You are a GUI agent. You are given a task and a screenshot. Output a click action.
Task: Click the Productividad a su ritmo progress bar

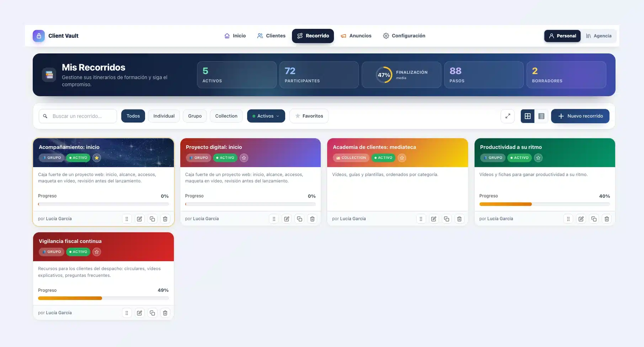[x=544, y=204]
